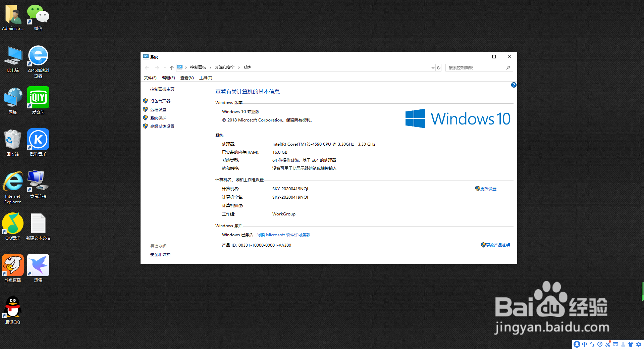Open 设备管理器 Device Manager link
Screen dimensions: 644x349
pyautogui.click(x=160, y=101)
